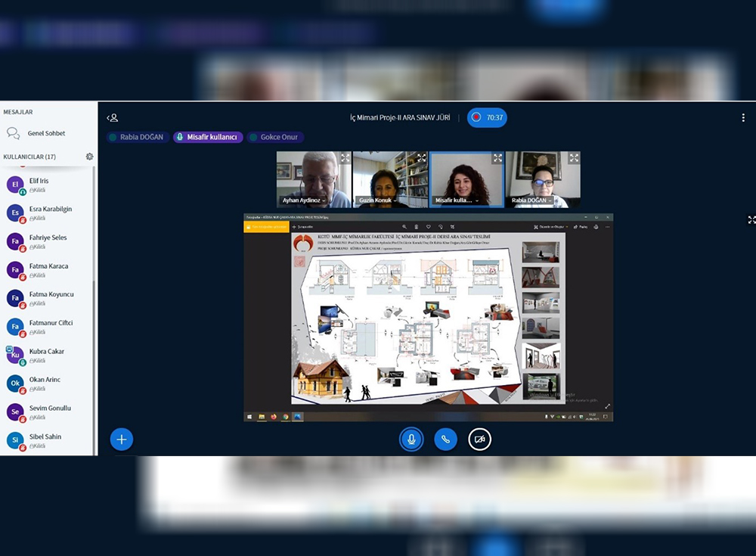This screenshot has width=756, height=556.
Task: Select the Misafir kullanıcı webcam thumbnail
Action: 466,179
